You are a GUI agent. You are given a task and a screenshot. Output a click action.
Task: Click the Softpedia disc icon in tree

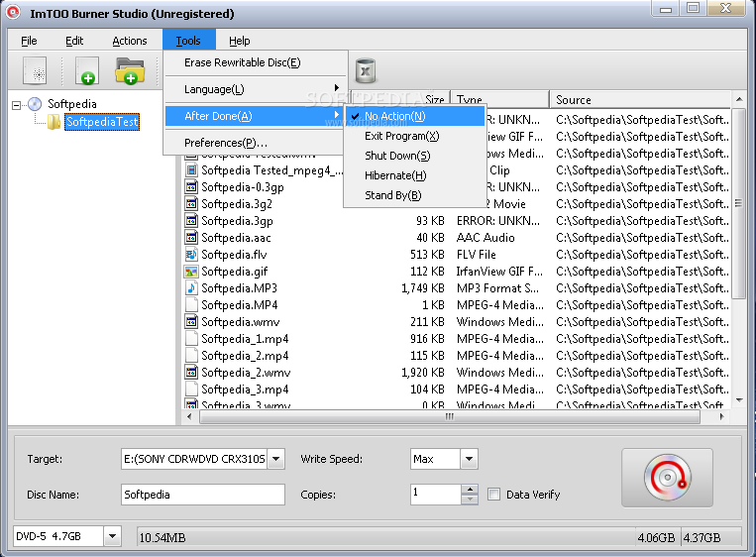pos(35,104)
